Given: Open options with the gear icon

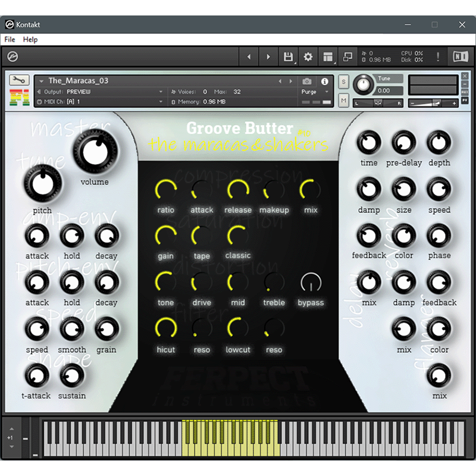Looking at the screenshot, I should [308, 57].
